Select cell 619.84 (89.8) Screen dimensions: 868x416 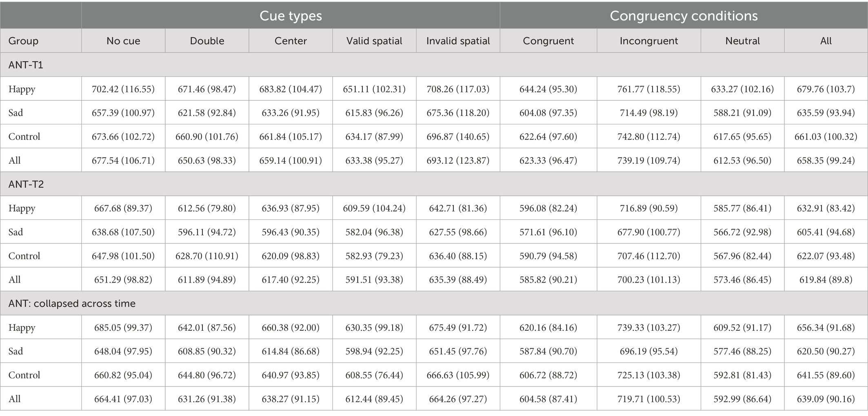(826, 280)
